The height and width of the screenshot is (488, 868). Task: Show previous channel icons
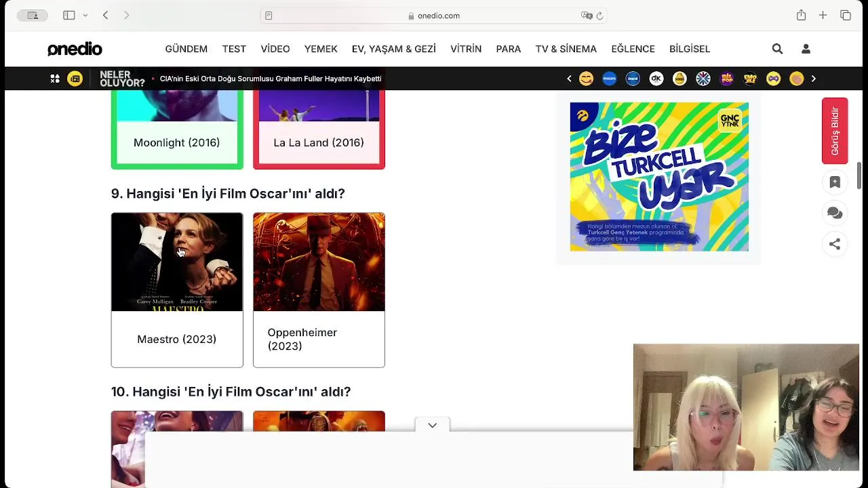(x=569, y=79)
